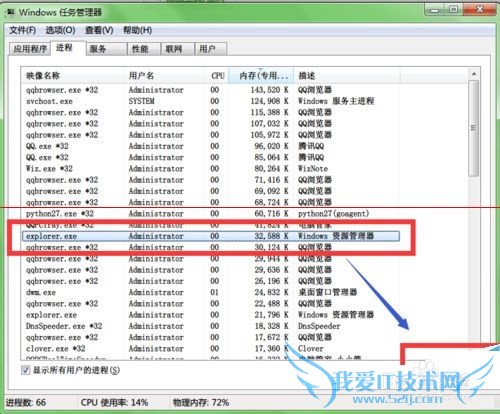
Task: Select the 进程 tab
Action: (x=68, y=48)
